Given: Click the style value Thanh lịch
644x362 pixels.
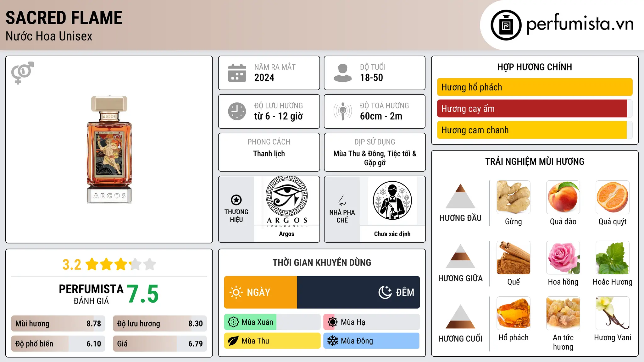Looking at the screenshot, I should coord(269,154).
